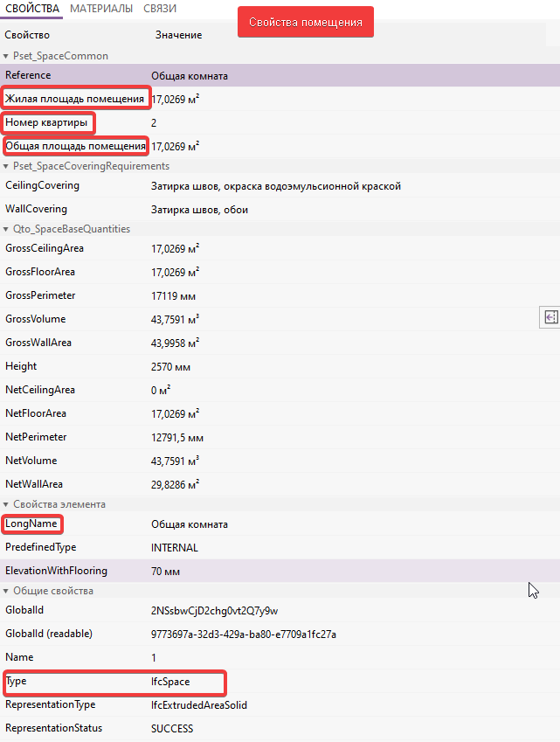Open the СВЯЗИ tab
560x742 pixels.
click(160, 9)
